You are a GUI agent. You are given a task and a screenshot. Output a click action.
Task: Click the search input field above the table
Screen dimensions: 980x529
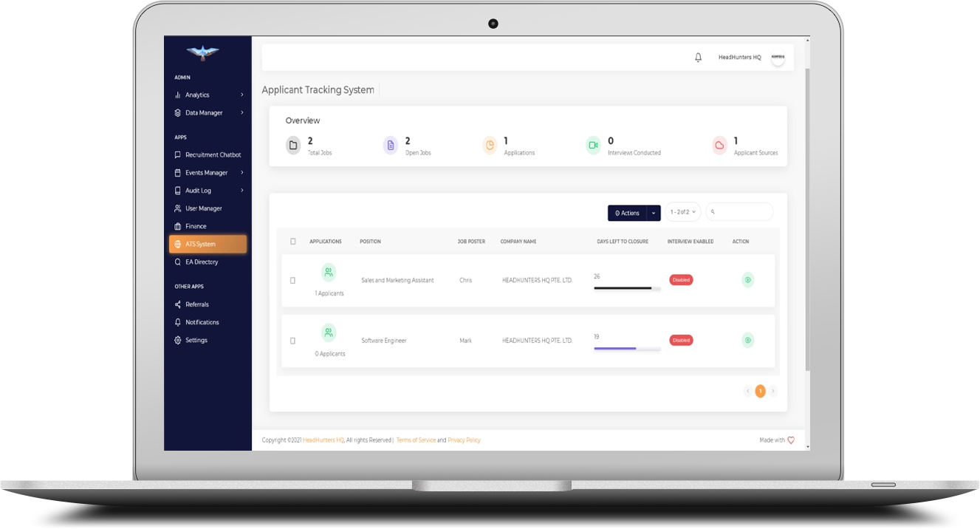point(742,212)
